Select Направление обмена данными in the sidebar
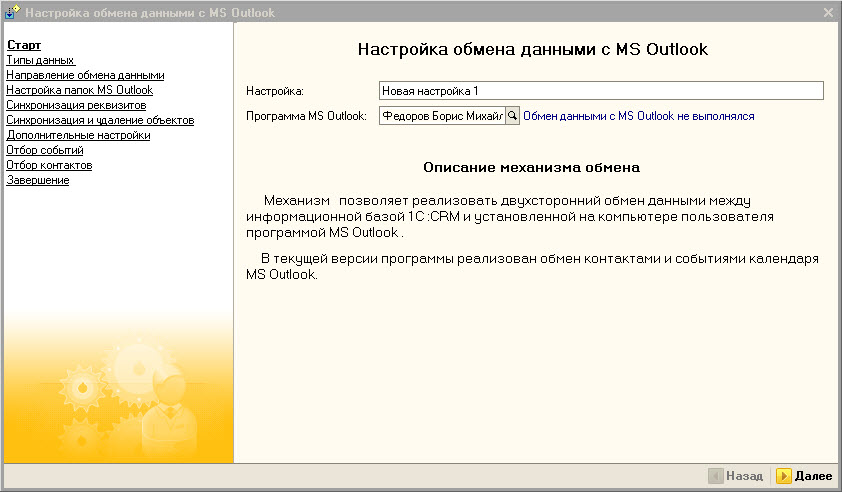 85,75
